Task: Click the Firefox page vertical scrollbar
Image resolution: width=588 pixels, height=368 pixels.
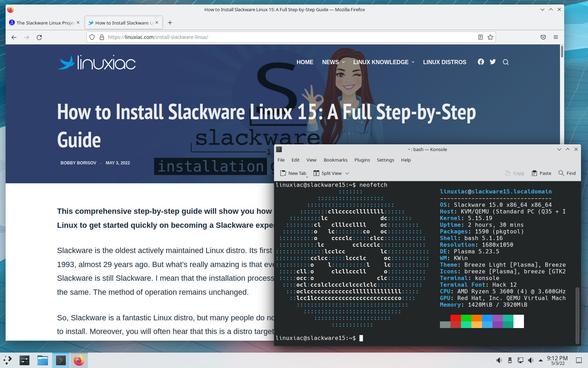Action: click(562, 52)
